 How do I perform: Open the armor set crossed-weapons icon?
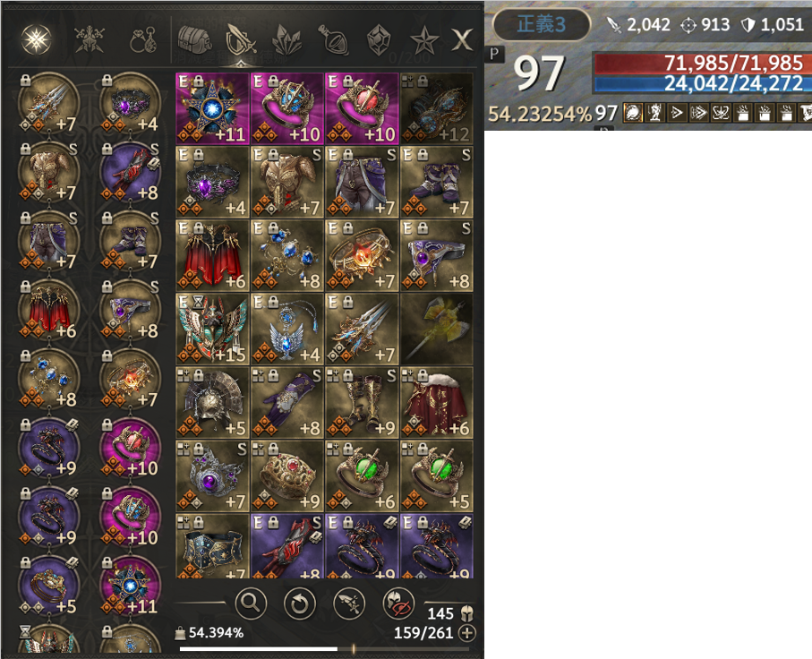click(90, 39)
